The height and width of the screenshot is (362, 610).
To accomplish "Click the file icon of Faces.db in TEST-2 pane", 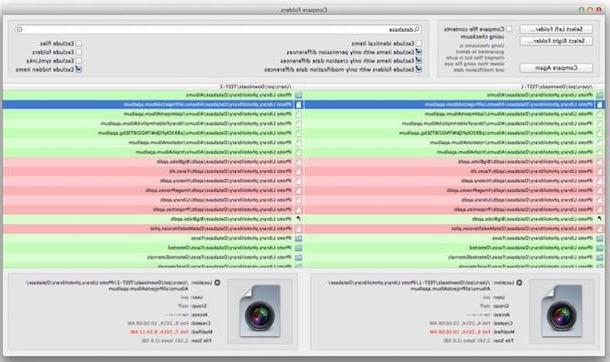I will coord(298,171).
